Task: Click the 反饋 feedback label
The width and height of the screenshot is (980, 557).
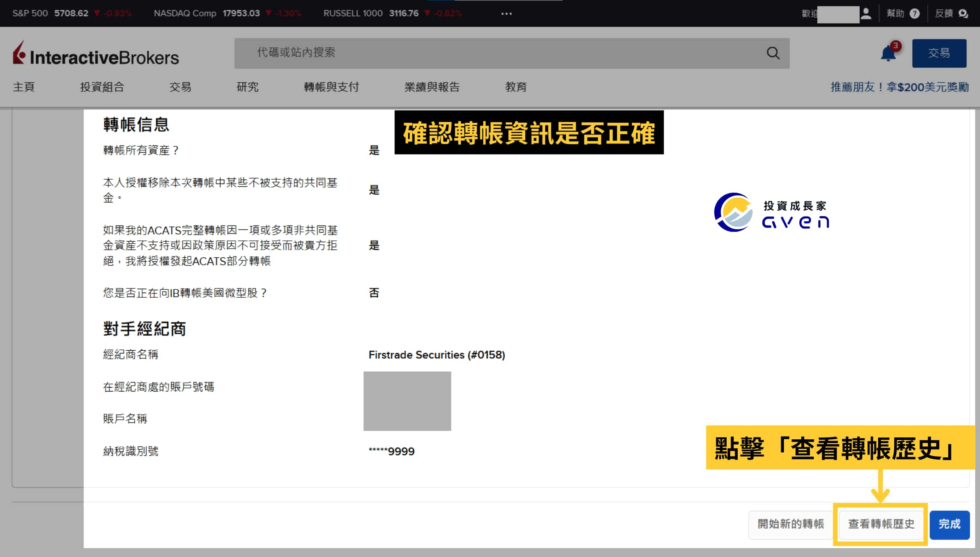Action: [x=944, y=14]
